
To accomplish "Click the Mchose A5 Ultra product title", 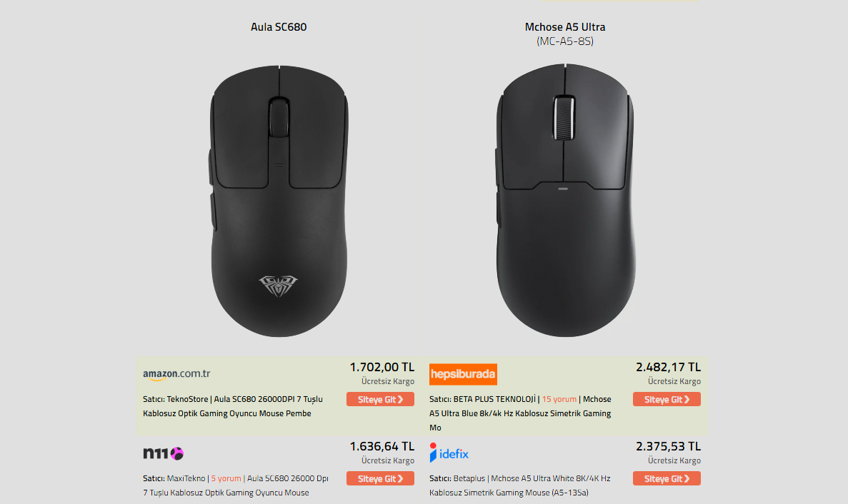I will click(564, 27).
